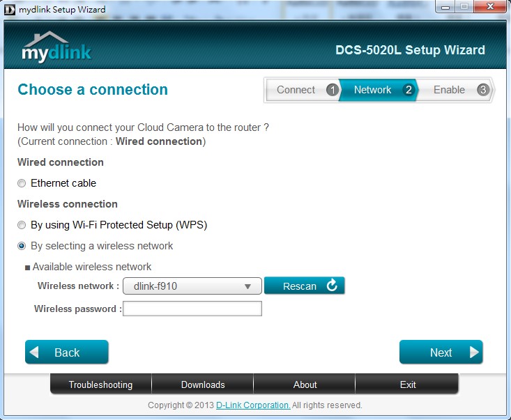
Task: Switch to the Enable step tab
Action: [455, 90]
